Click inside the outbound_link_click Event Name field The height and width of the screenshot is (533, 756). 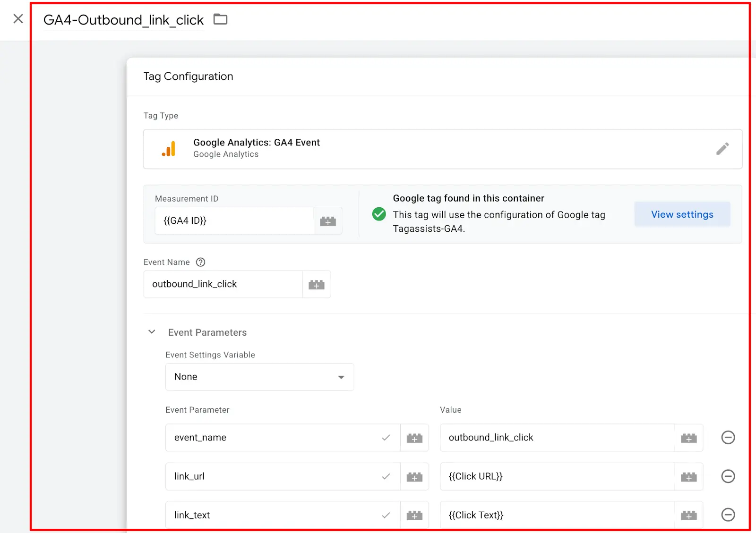point(222,284)
